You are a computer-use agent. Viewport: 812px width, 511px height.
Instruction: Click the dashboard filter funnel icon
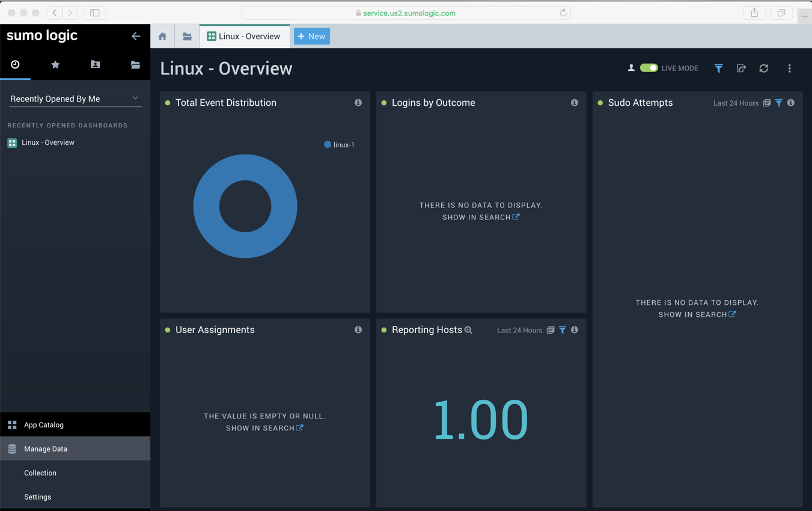pos(718,69)
